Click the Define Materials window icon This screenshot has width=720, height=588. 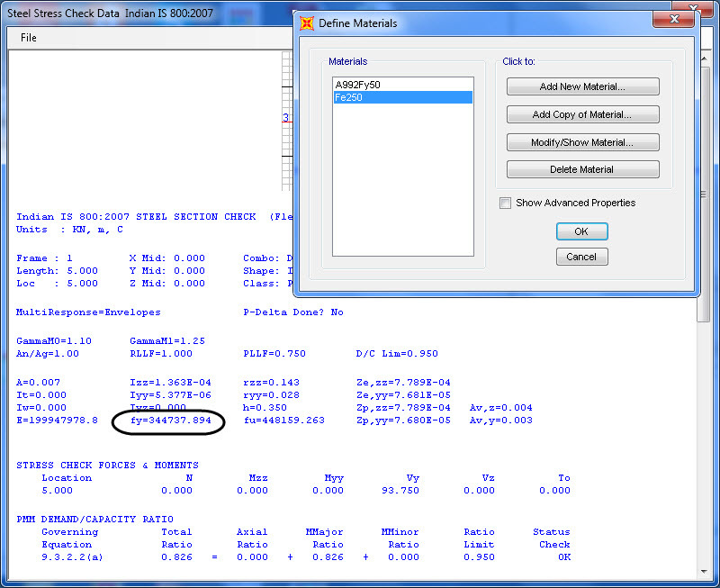point(306,23)
